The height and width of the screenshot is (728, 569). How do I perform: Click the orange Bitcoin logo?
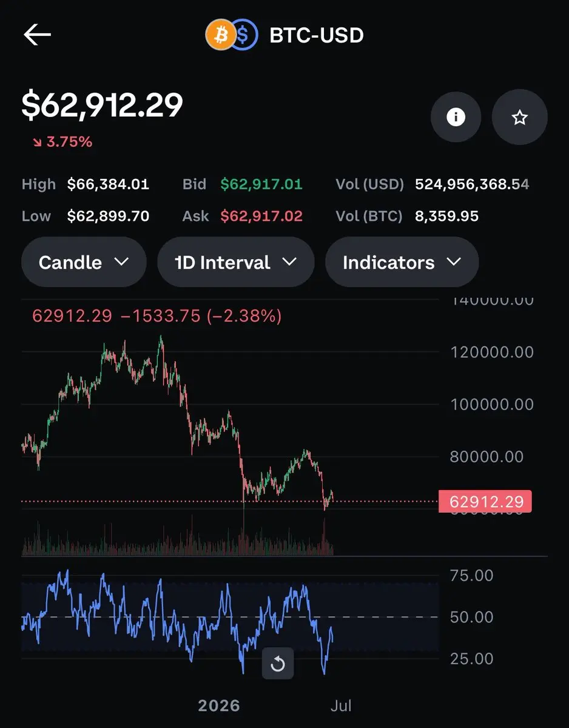220,35
